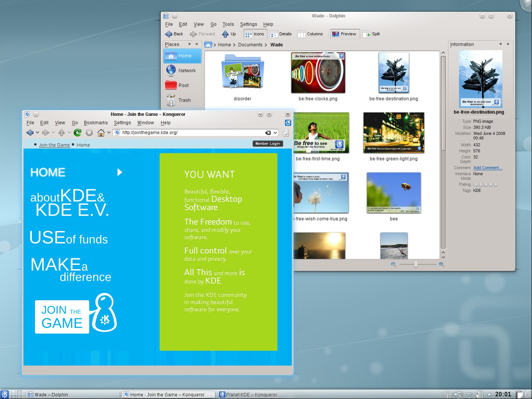532x399 pixels.
Task: Open the Home icon dropdown arrow
Action: [x=108, y=133]
